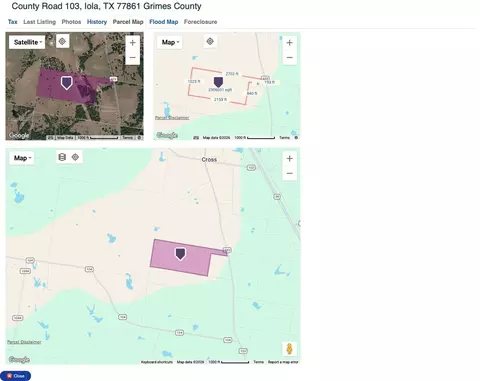Zoom out on the satellite map
Viewport: 480px width, 381px height.
click(133, 57)
